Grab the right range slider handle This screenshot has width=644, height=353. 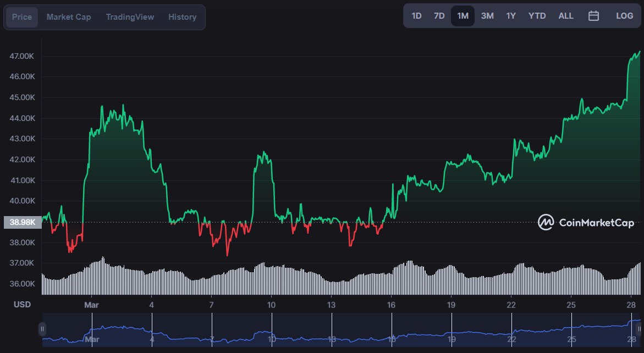click(x=639, y=329)
